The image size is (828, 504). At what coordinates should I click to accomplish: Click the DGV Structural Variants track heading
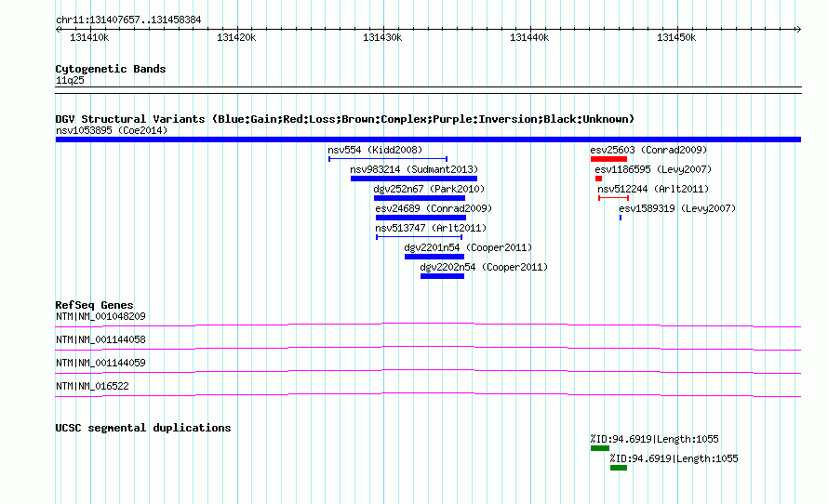click(x=345, y=119)
